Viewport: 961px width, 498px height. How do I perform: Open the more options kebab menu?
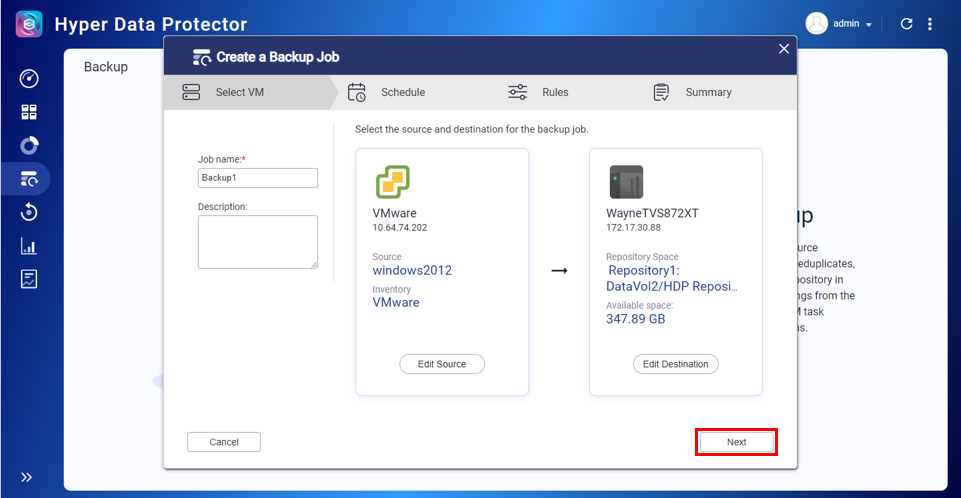tap(930, 23)
